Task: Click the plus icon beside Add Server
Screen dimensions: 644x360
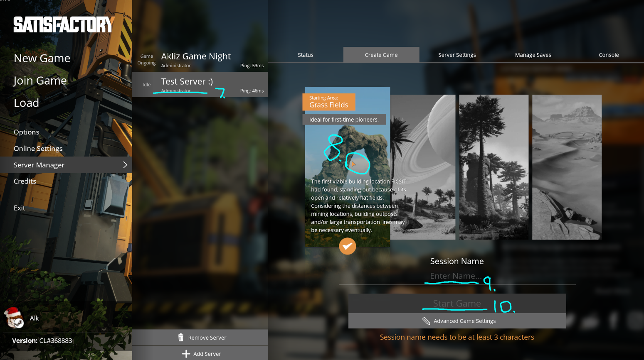Action: (186, 354)
